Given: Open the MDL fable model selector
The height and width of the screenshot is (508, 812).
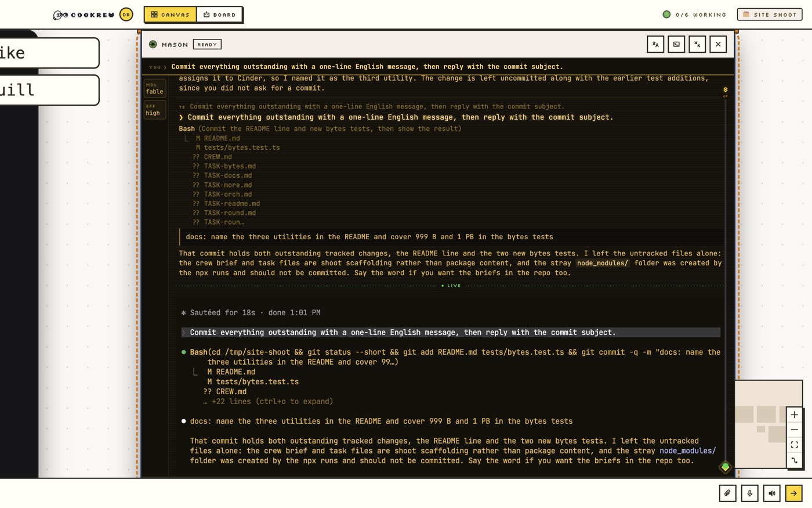Looking at the screenshot, I should tap(155, 88).
